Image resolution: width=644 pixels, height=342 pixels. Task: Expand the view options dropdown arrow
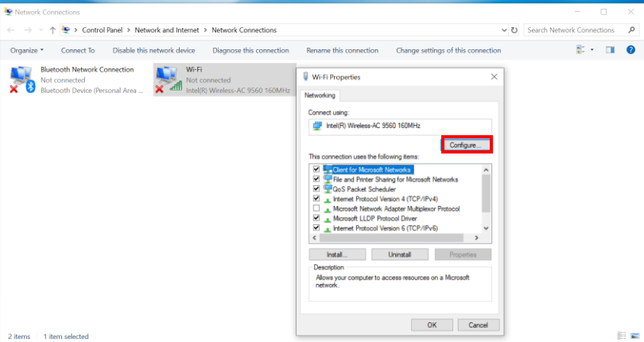coord(592,50)
